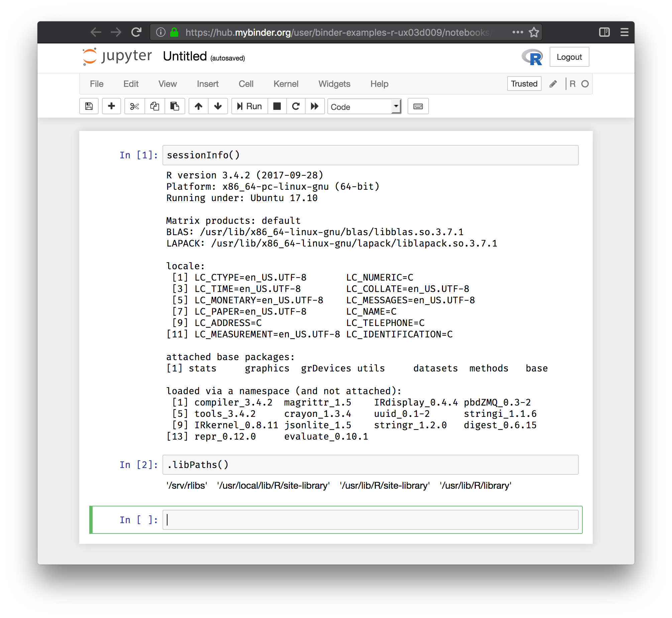Viewport: 672px width, 618px height.
Task: Open the command palette keyboard icon
Action: click(x=418, y=106)
